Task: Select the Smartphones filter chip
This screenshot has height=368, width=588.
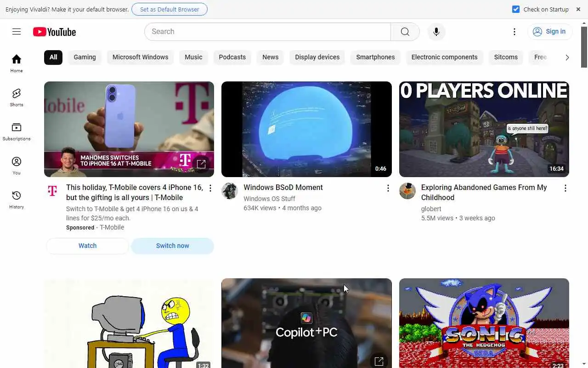Action: 376,57
